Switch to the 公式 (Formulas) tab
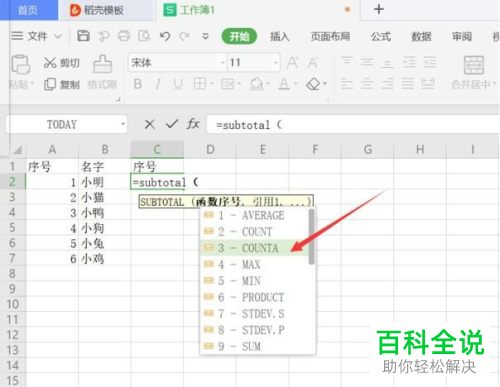 click(381, 36)
